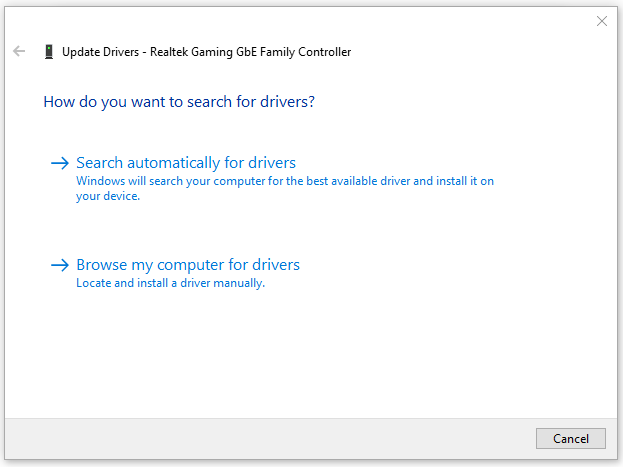The image size is (623, 467).
Task: Click the word 'drivers?' in the heading
Action: [x=287, y=102]
